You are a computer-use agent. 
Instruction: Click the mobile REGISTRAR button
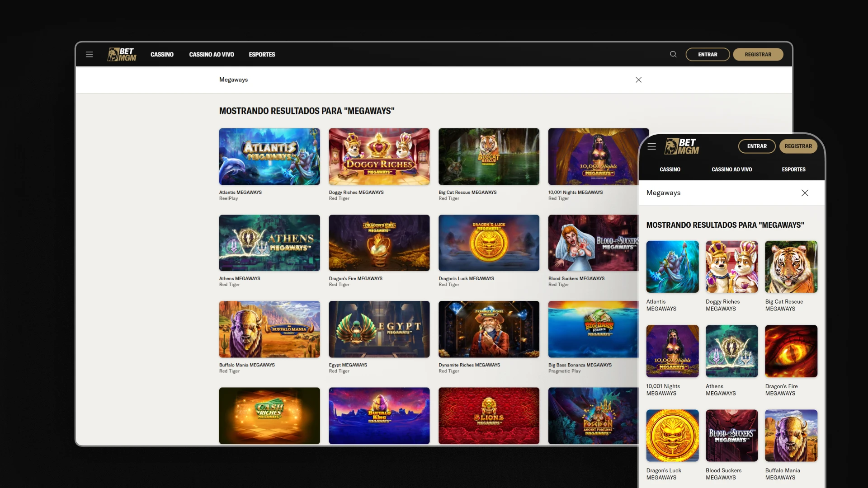pyautogui.click(x=798, y=146)
